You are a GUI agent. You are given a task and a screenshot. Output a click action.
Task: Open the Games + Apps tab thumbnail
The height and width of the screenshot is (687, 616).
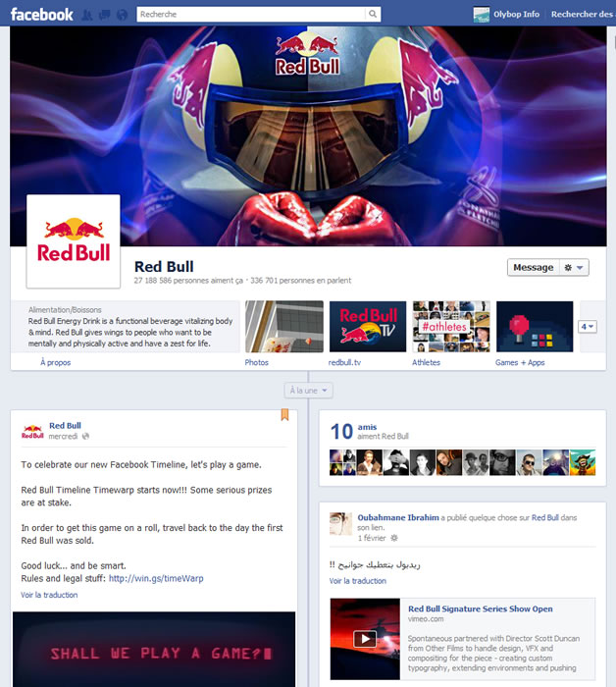535,327
